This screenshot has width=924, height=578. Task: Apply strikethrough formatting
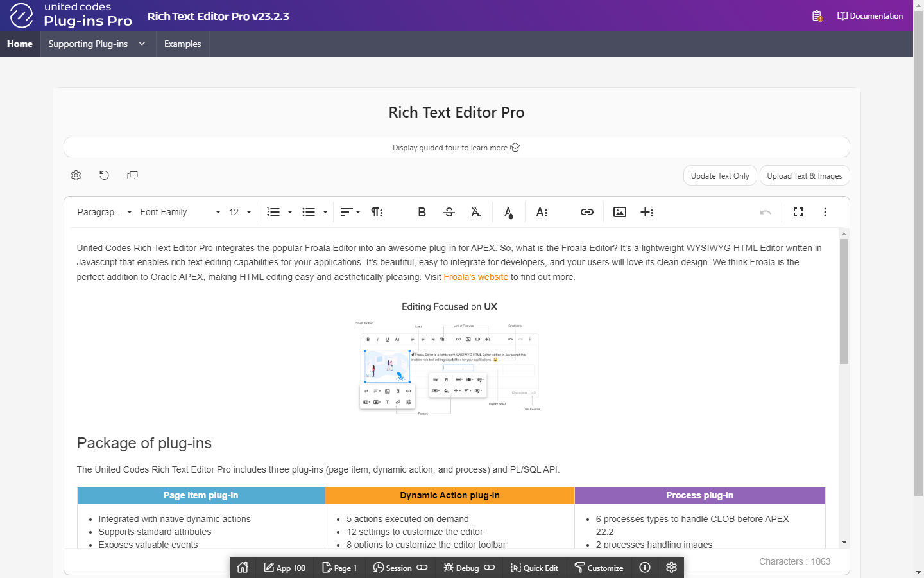(449, 212)
